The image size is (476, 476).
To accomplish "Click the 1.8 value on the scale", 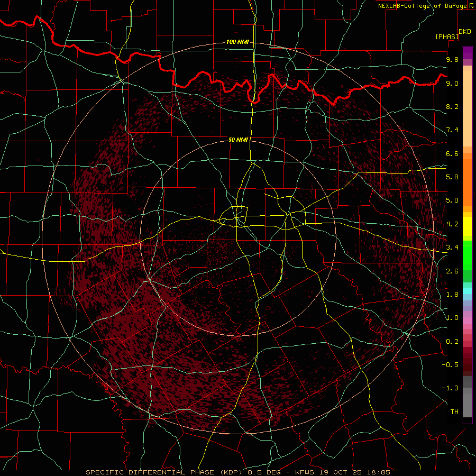I will tap(452, 295).
